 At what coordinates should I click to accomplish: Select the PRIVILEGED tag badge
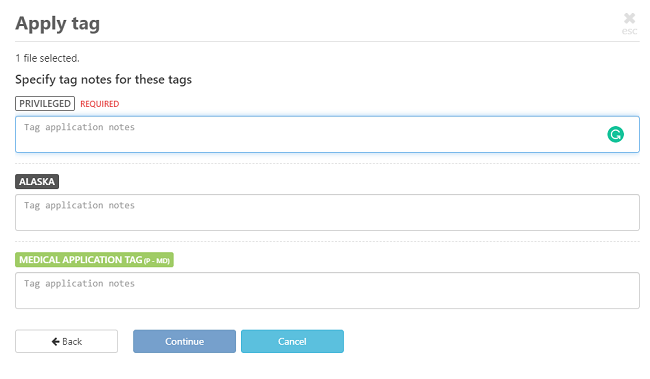click(x=45, y=104)
